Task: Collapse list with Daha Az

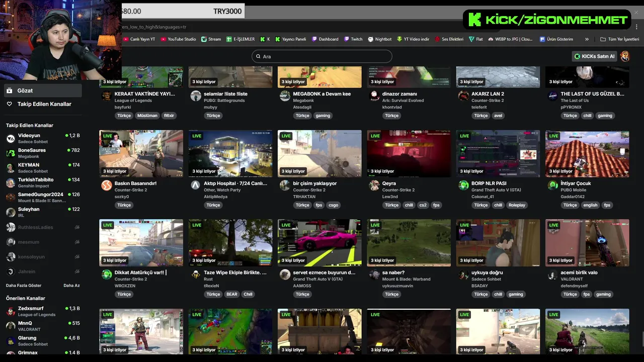Action: point(71,286)
